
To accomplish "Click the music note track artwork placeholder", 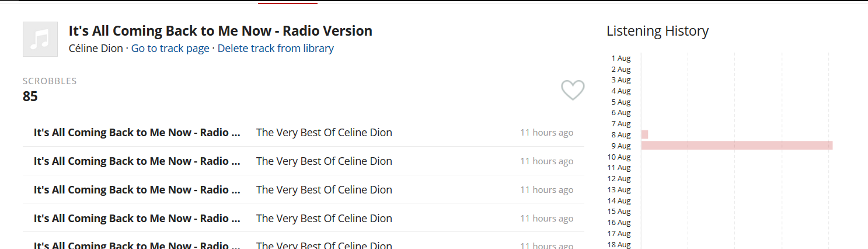I will click(x=40, y=39).
